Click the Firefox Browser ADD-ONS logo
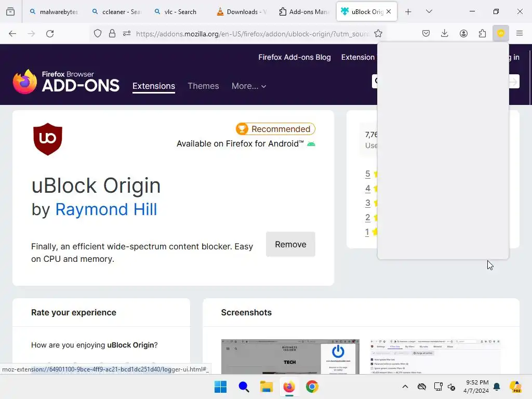 pyautogui.click(x=66, y=82)
